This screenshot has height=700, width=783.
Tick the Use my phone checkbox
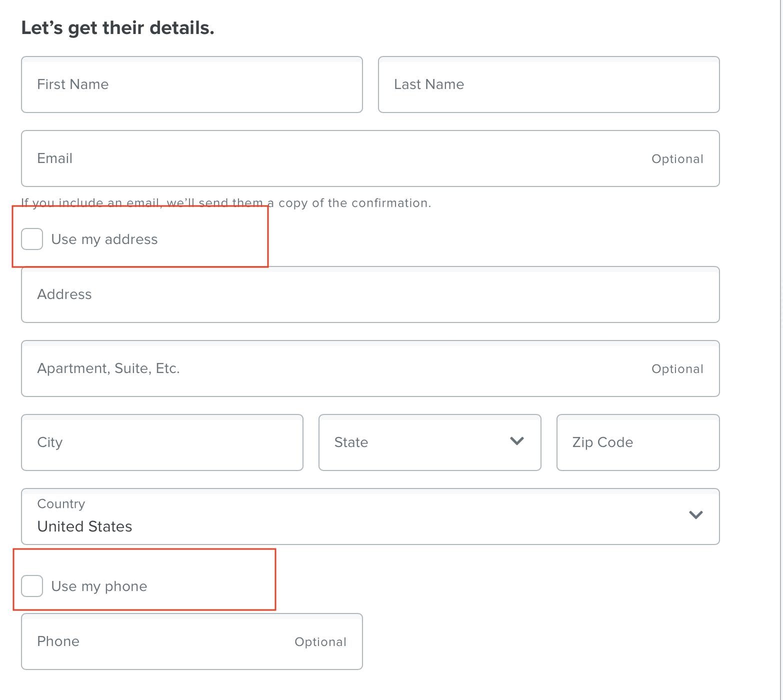coord(32,586)
